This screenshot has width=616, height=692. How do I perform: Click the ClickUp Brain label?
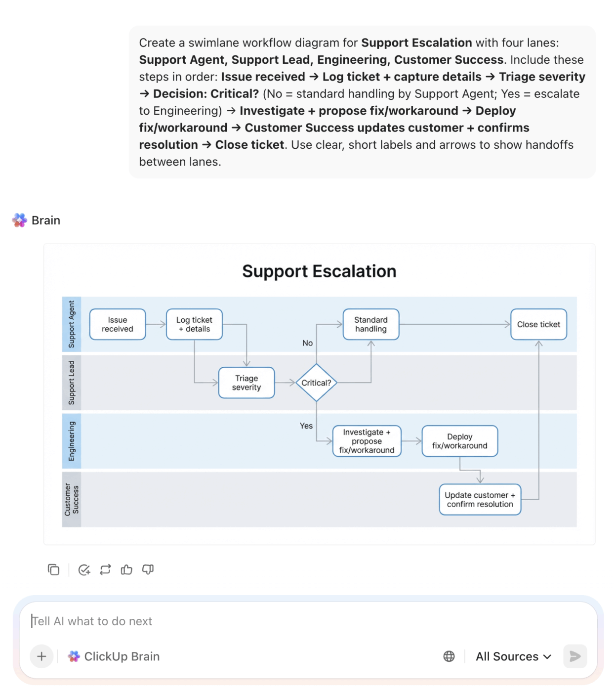click(122, 656)
